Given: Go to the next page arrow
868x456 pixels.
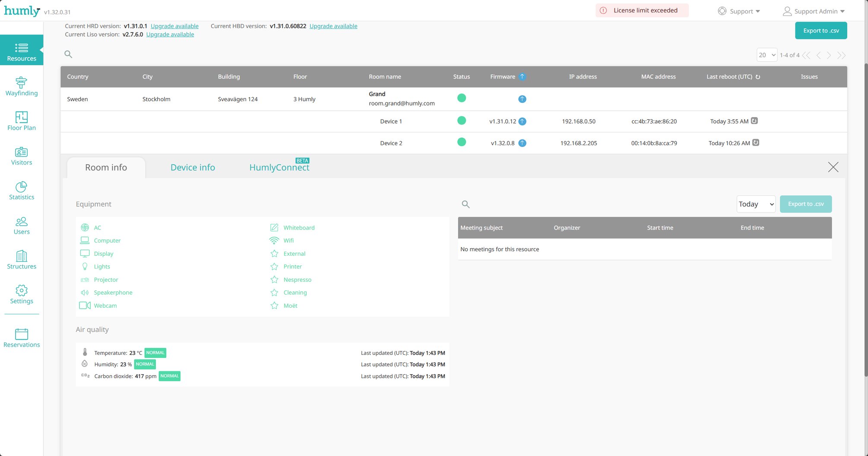Looking at the screenshot, I should tap(829, 55).
